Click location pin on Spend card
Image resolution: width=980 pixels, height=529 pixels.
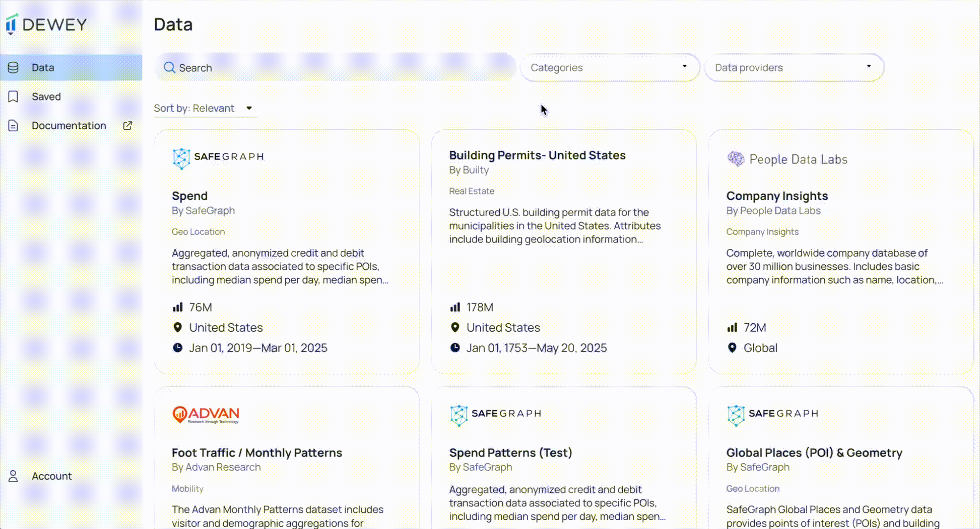[x=178, y=327]
